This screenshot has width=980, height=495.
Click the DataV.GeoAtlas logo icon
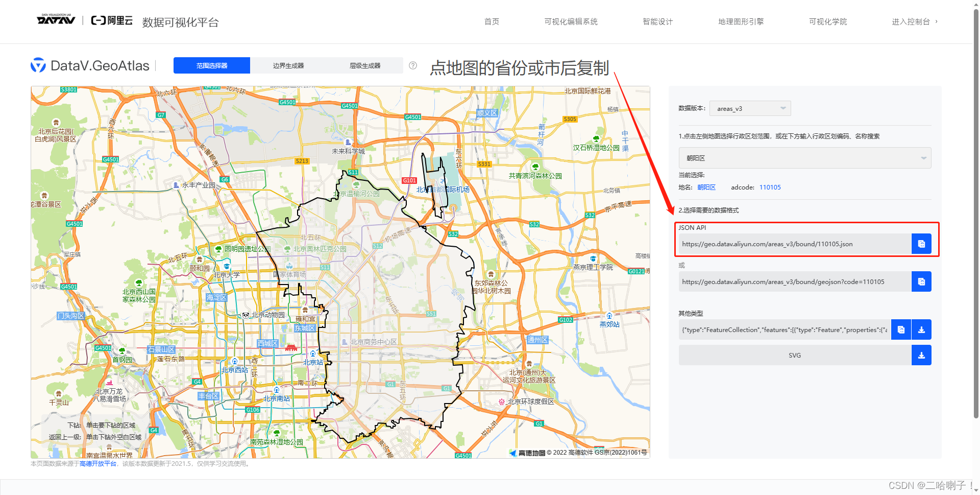38,65
